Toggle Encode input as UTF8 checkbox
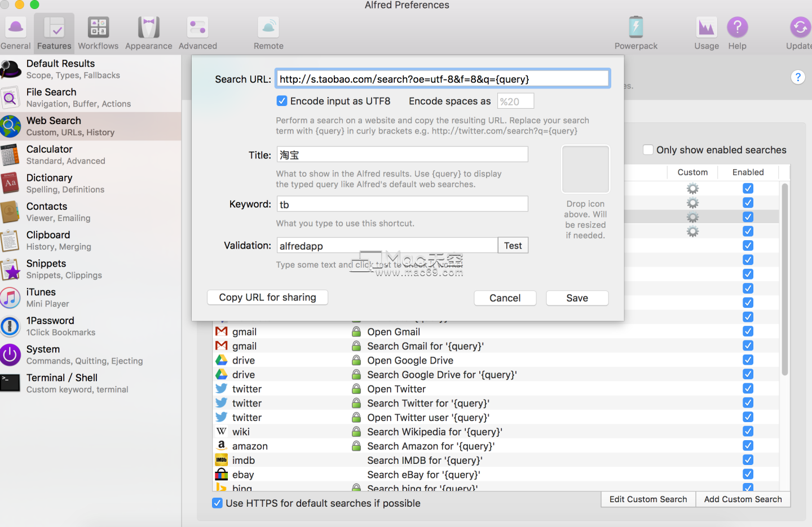This screenshot has height=527, width=812. (x=282, y=101)
